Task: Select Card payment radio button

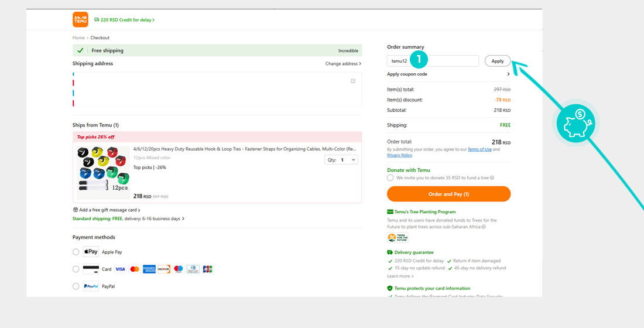Action: click(x=76, y=269)
